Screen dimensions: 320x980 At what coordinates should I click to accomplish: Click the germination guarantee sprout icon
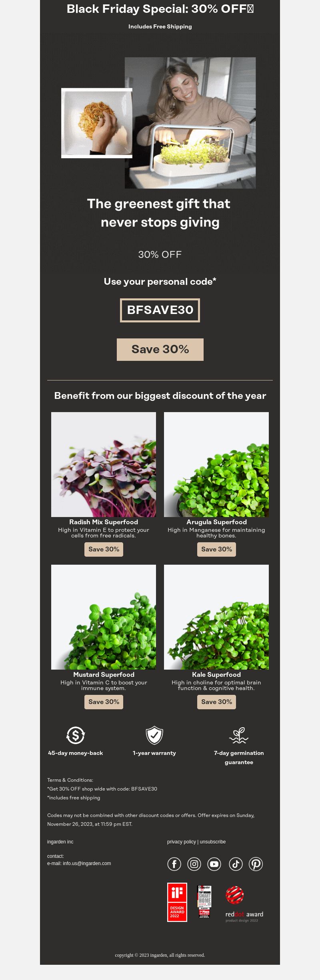pyautogui.click(x=239, y=735)
